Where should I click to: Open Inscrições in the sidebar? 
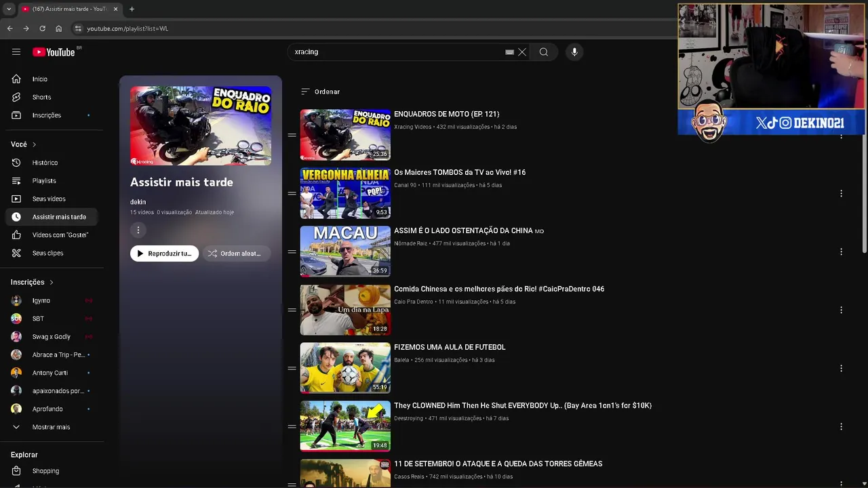tap(53, 115)
